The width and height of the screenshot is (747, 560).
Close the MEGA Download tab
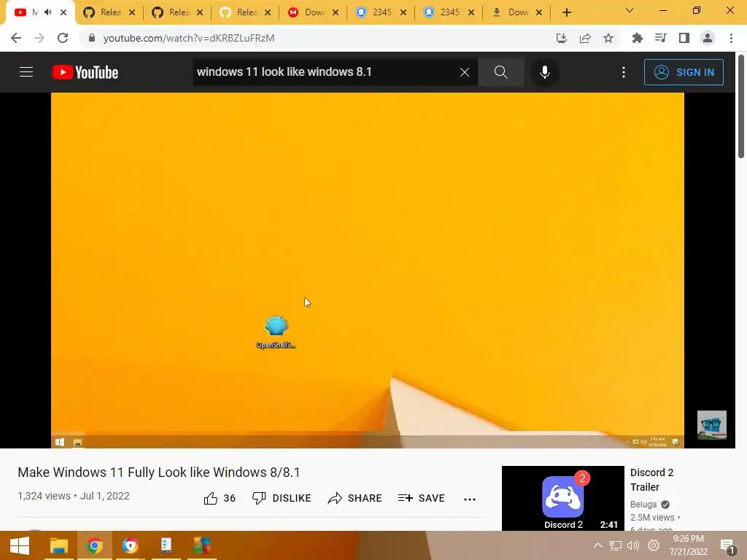(x=336, y=13)
